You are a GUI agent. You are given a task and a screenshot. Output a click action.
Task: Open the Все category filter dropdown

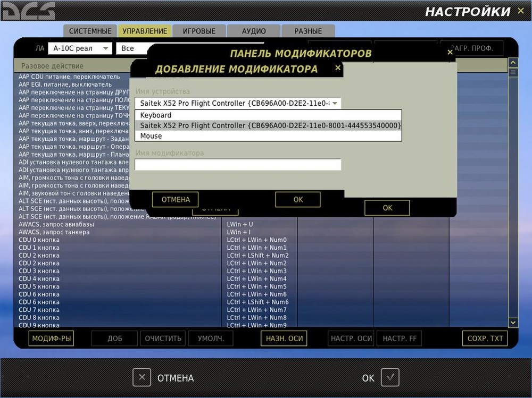coord(132,48)
